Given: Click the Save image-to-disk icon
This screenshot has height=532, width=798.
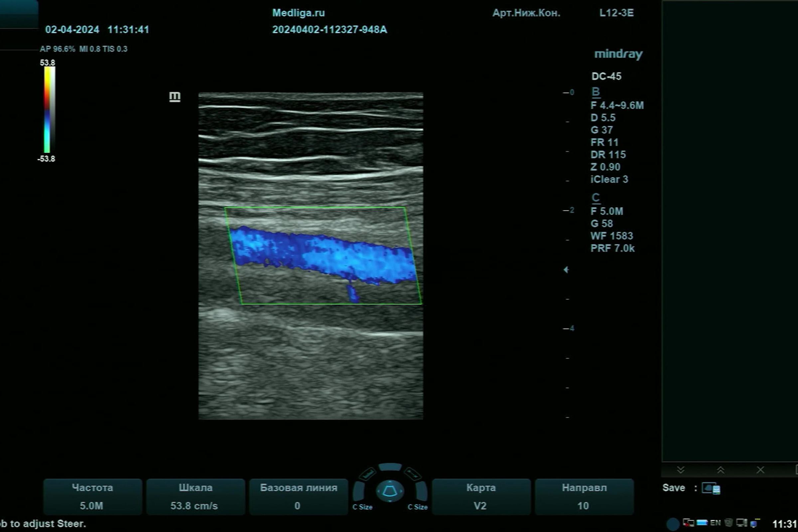Looking at the screenshot, I should coord(711,488).
